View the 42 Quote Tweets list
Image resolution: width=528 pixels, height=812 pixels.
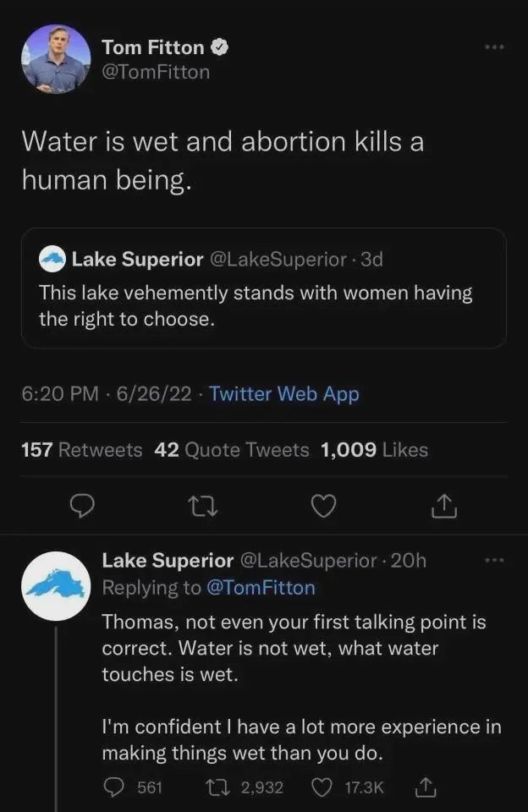click(x=232, y=450)
